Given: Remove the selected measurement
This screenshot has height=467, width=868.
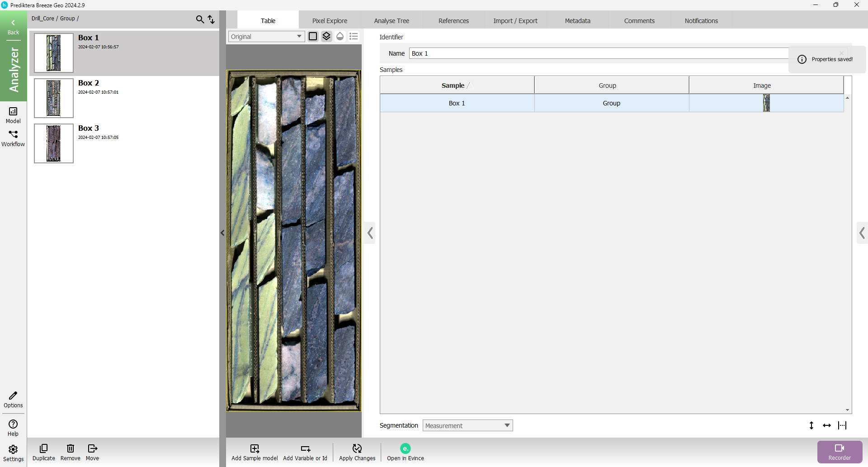Looking at the screenshot, I should [x=71, y=452].
